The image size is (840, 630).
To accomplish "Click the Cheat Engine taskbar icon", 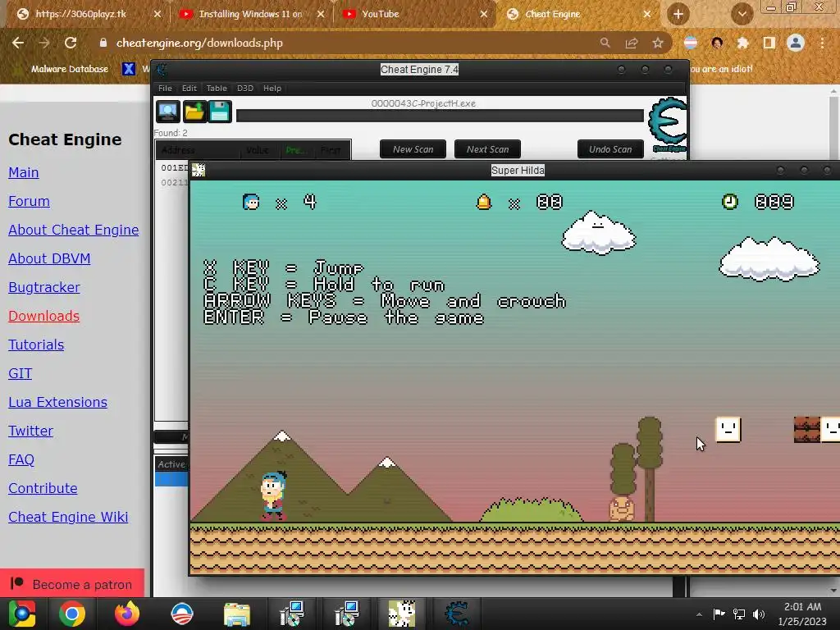I will pyautogui.click(x=456, y=614).
